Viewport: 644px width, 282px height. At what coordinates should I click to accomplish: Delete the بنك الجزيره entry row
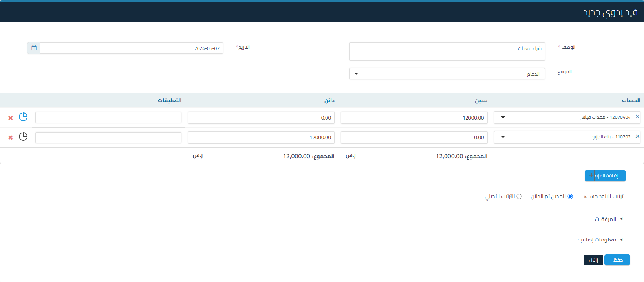click(11, 138)
